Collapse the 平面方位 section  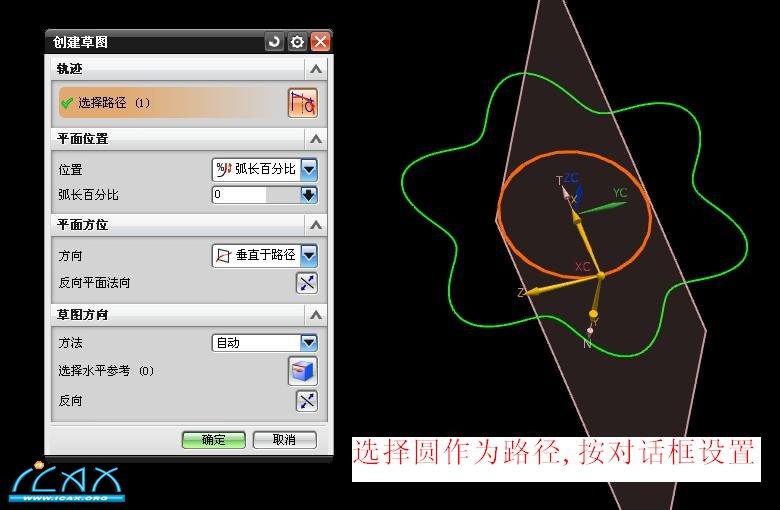point(315,225)
